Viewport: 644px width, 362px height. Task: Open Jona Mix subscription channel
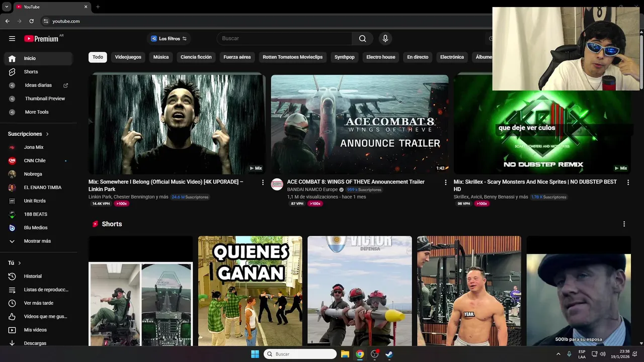pos(39,147)
